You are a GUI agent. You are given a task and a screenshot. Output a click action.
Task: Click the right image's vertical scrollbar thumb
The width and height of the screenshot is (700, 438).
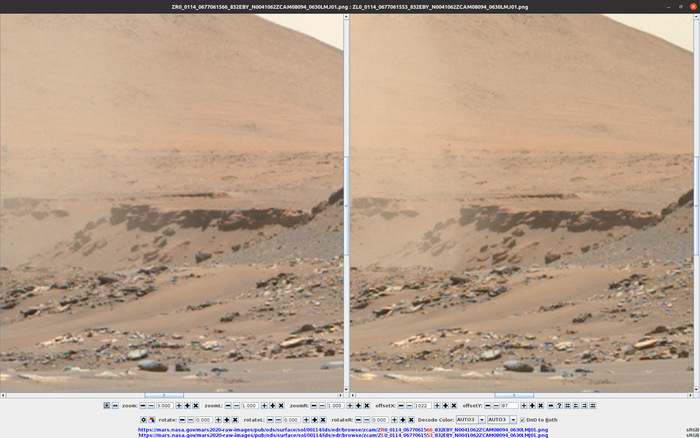tap(696, 205)
